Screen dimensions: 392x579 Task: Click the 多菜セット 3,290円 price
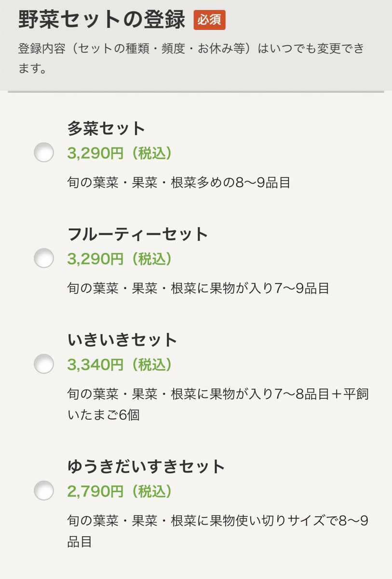[x=120, y=153]
